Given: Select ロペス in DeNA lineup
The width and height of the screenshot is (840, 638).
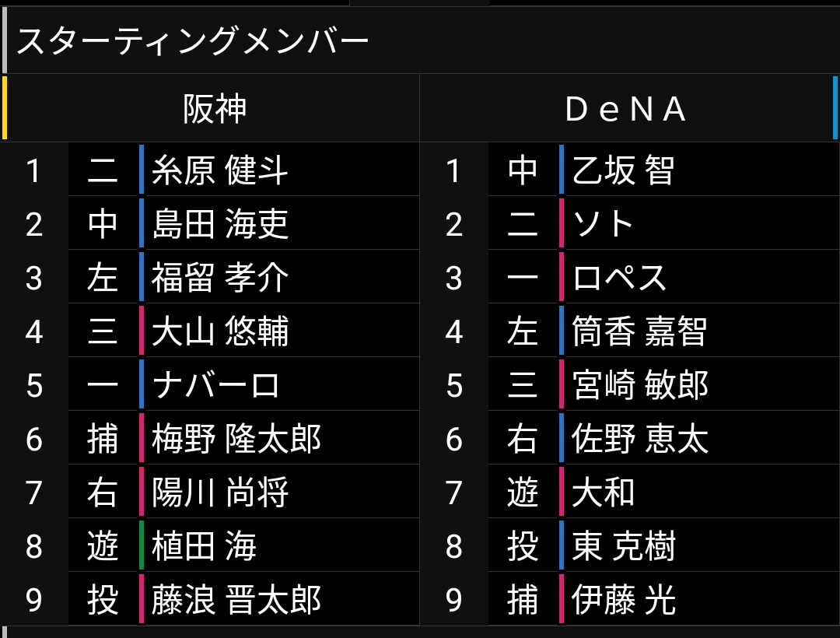Looking at the screenshot, I should (x=620, y=278).
